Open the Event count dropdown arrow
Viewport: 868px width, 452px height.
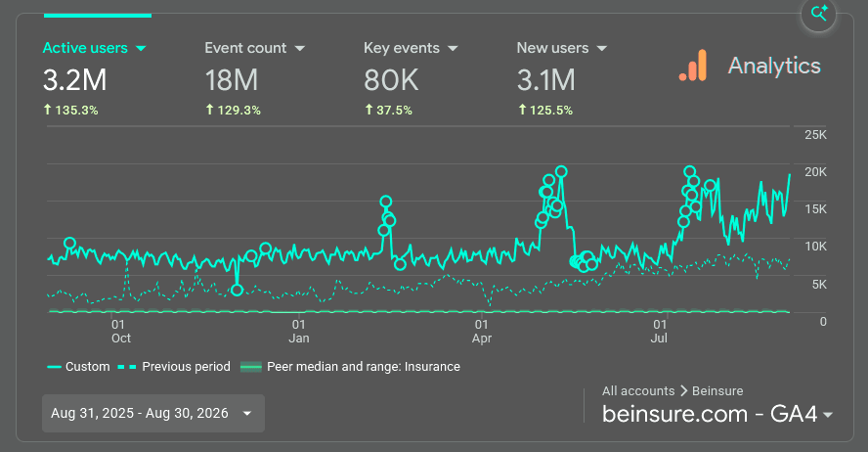299,48
